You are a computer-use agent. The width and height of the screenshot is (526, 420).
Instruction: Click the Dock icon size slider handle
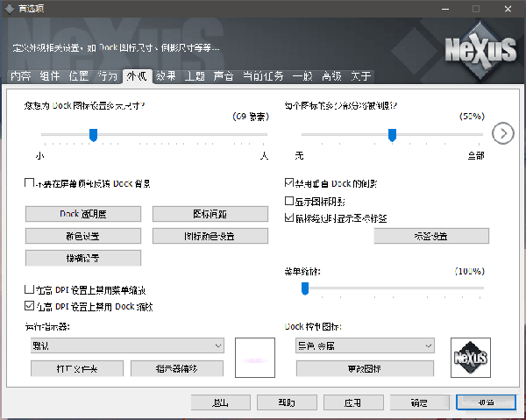93,135
